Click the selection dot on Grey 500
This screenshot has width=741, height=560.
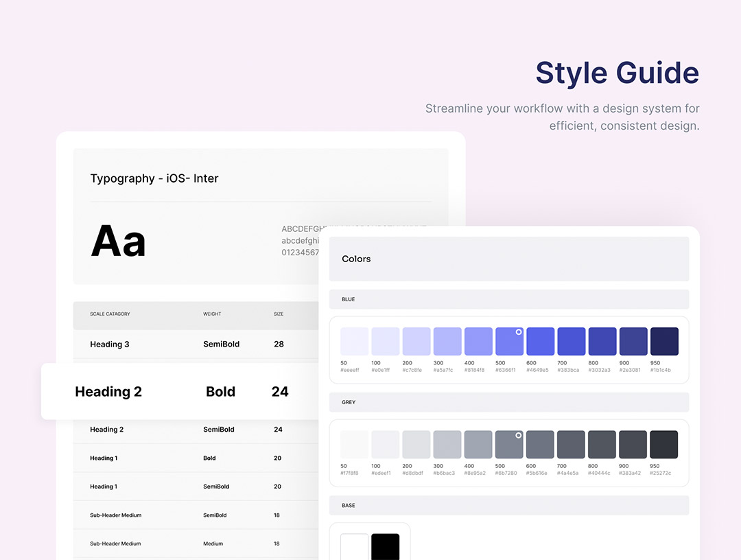coord(519,435)
